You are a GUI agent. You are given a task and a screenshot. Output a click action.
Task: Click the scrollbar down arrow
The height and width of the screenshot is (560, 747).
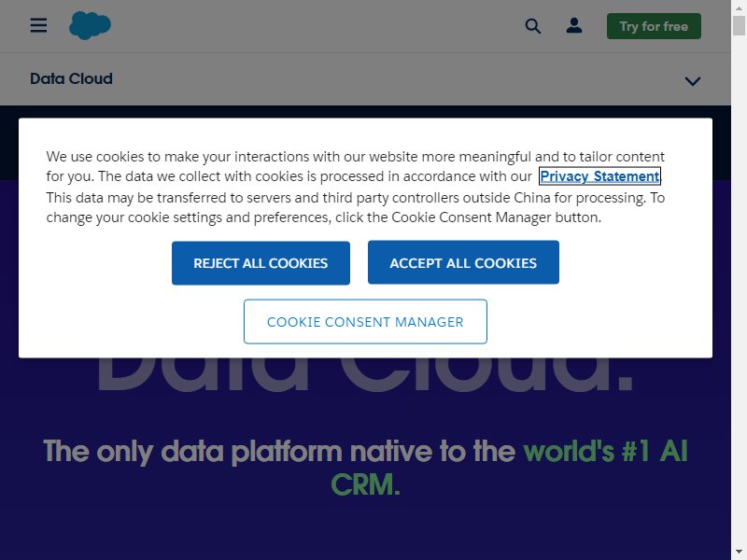coord(739,553)
